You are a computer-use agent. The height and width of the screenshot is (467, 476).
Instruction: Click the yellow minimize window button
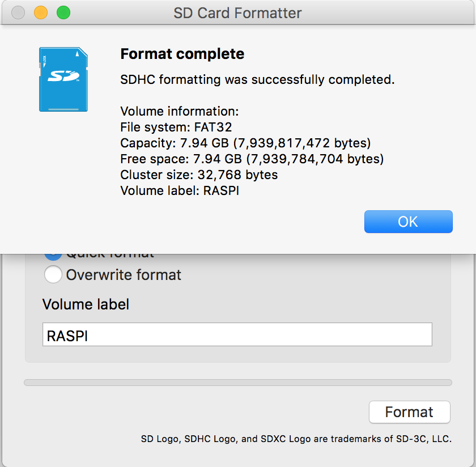pos(41,12)
